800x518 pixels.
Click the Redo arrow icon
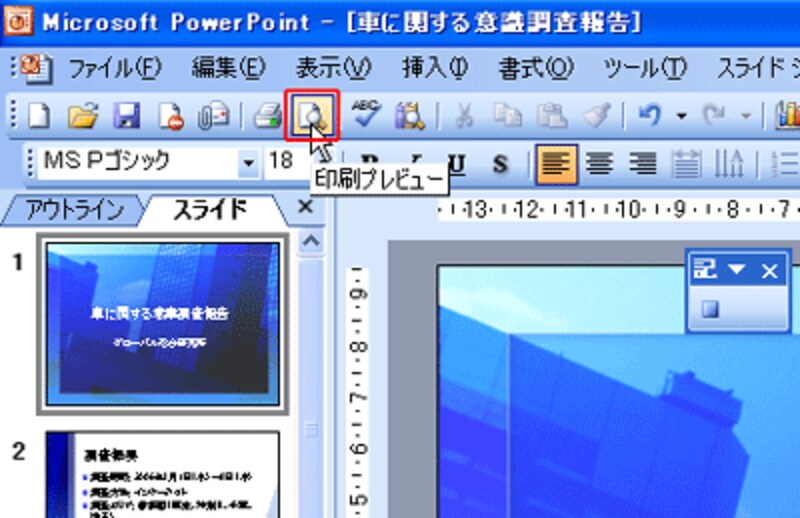713,115
